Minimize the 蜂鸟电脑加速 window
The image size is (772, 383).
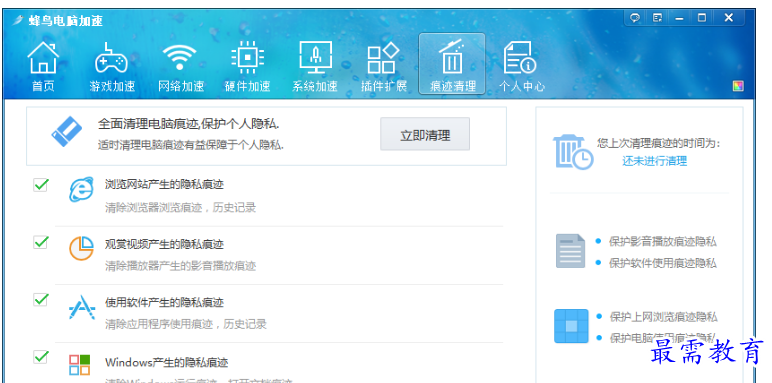pos(679,18)
